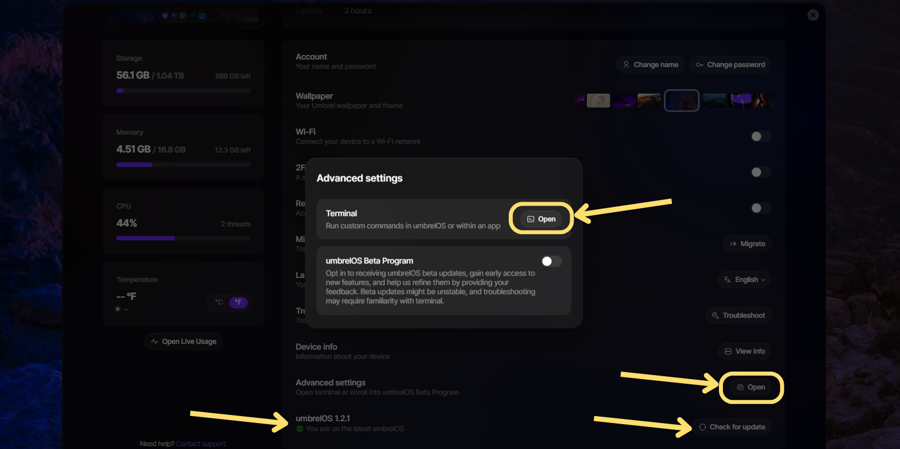Click the Migrate arrow icon

pos(733,244)
